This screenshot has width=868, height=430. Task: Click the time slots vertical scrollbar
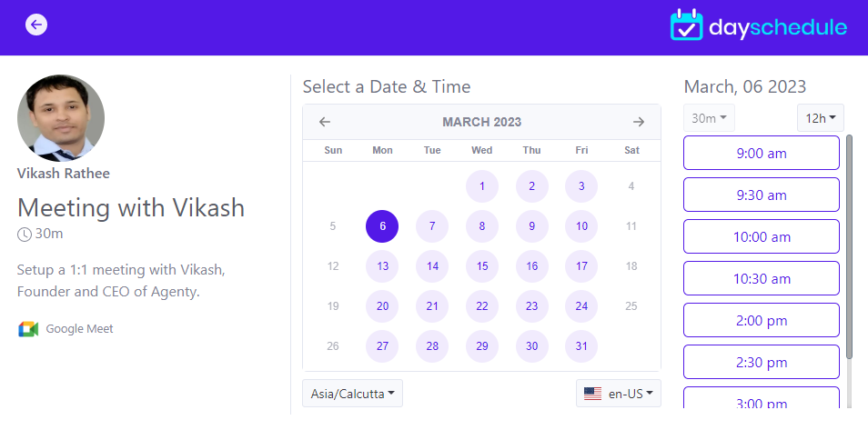point(850,245)
